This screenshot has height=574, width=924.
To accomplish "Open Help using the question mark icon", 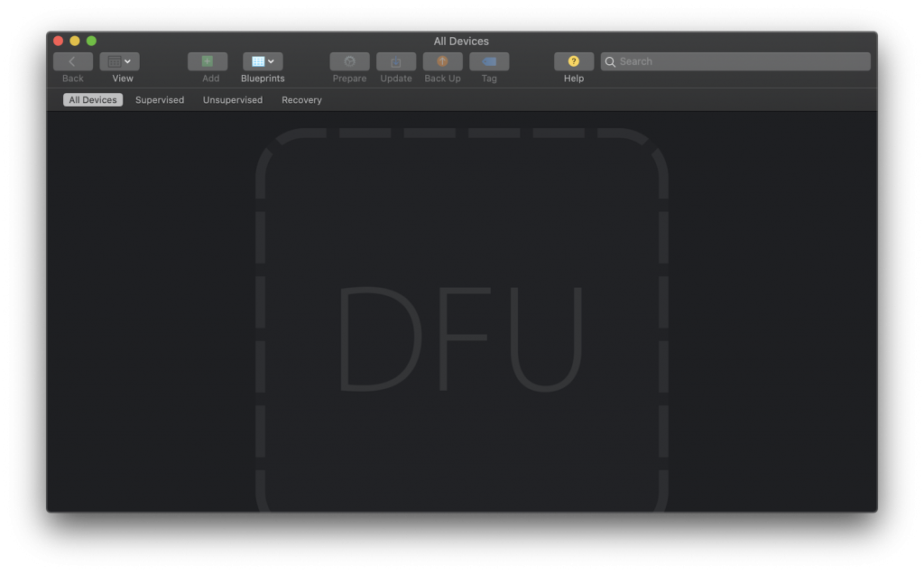I will pos(574,60).
